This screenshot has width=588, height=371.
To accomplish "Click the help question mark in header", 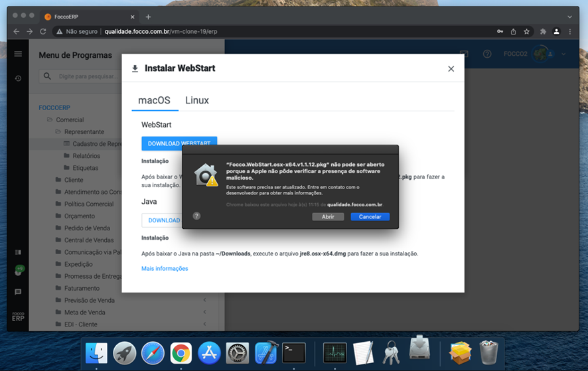I will 486,54.
